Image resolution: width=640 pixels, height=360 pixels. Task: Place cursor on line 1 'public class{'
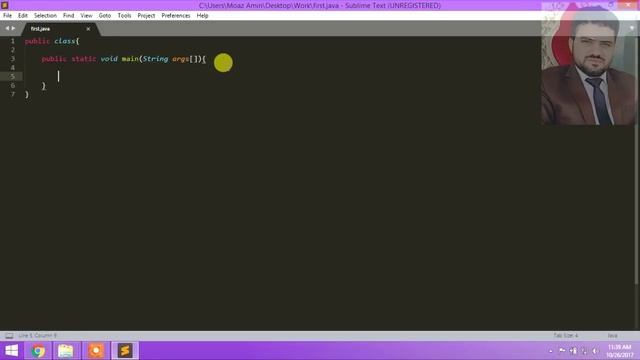pyautogui.click(x=52, y=41)
